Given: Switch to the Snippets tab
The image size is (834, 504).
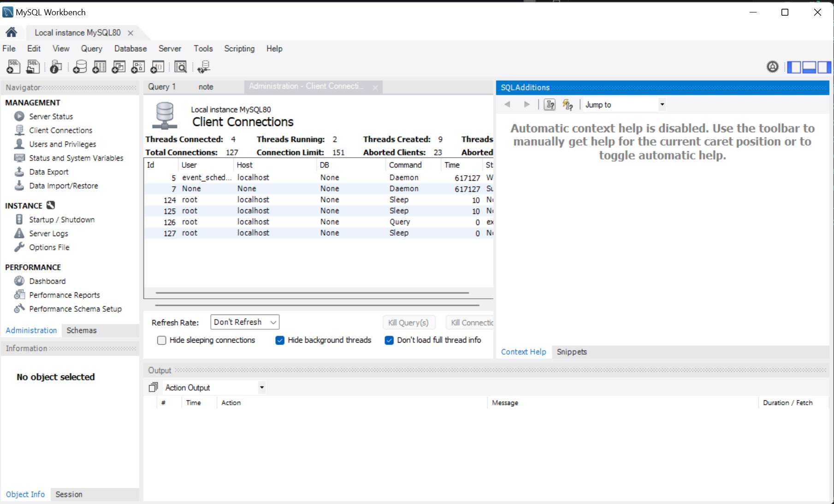Looking at the screenshot, I should coord(572,352).
